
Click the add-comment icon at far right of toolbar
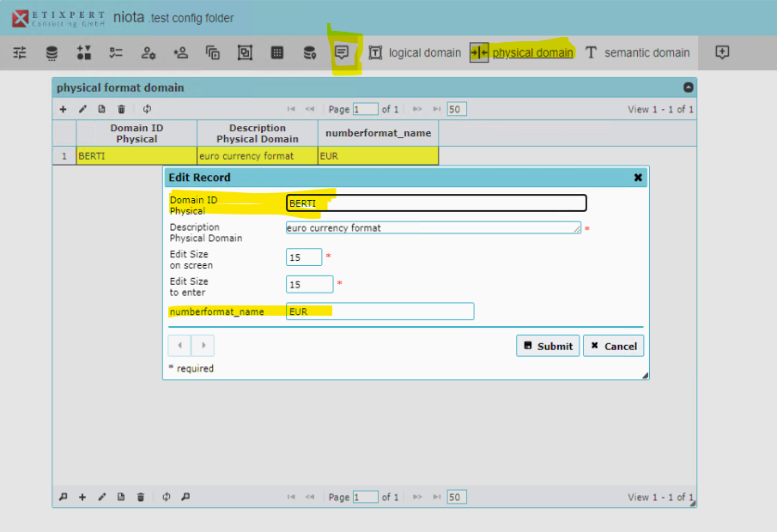722,52
